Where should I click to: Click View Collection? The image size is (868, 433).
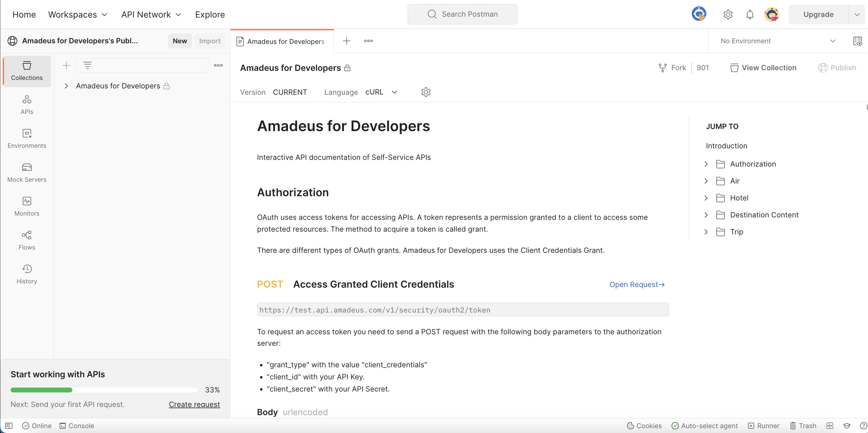[763, 68]
